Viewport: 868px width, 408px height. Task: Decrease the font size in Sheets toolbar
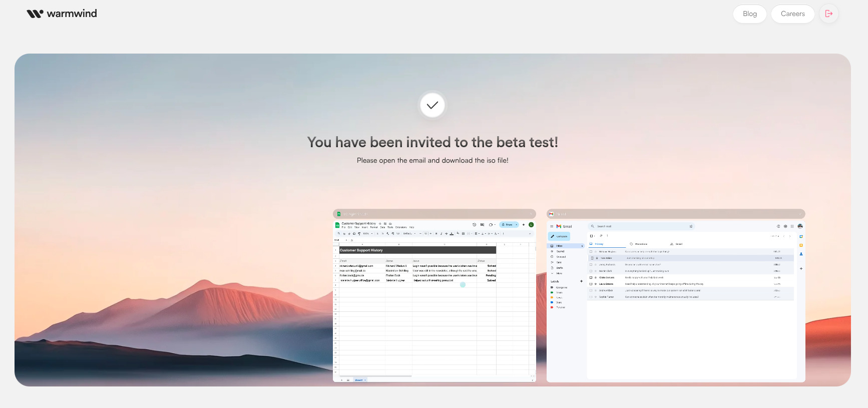coord(420,234)
